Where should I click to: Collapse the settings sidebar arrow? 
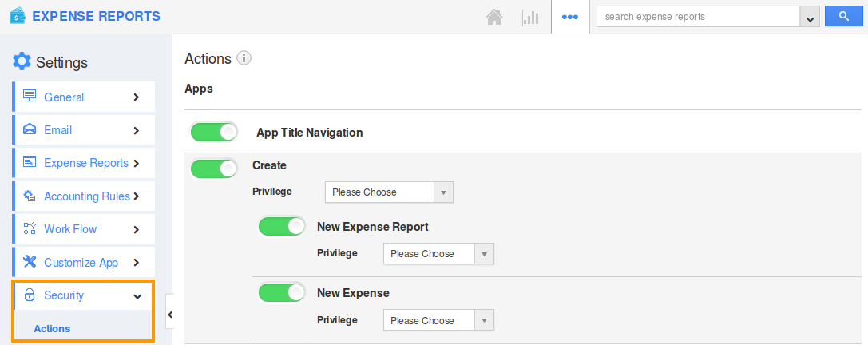(x=170, y=315)
